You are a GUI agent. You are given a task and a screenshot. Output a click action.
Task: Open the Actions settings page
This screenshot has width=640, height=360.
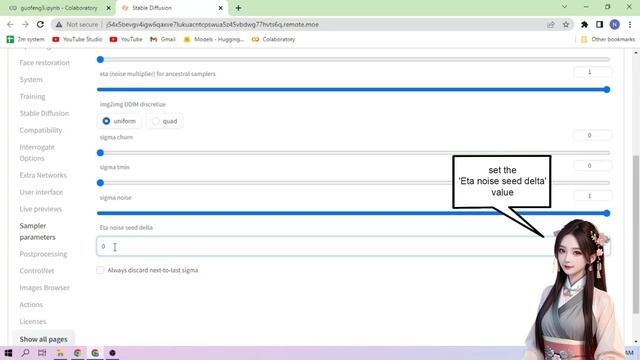tap(31, 304)
